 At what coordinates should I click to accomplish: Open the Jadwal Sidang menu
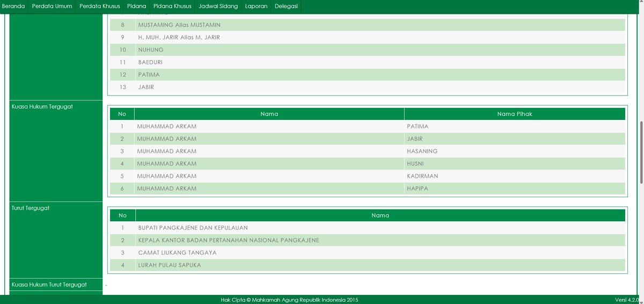pos(218,6)
